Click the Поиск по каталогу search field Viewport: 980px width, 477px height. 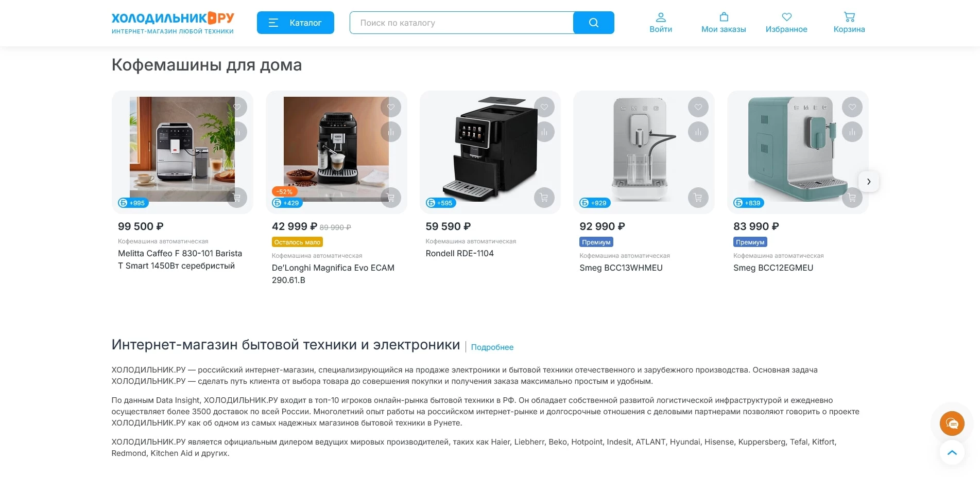click(x=461, y=23)
